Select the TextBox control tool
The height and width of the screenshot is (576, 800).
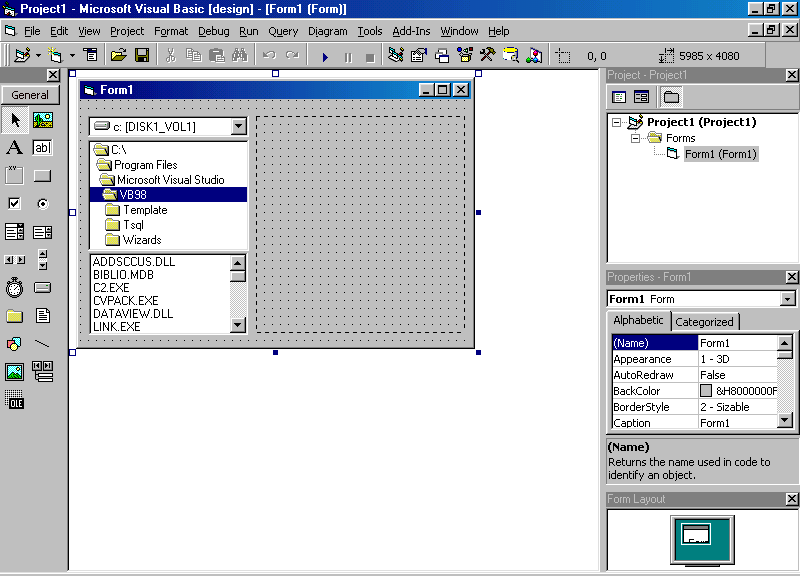[x=43, y=148]
